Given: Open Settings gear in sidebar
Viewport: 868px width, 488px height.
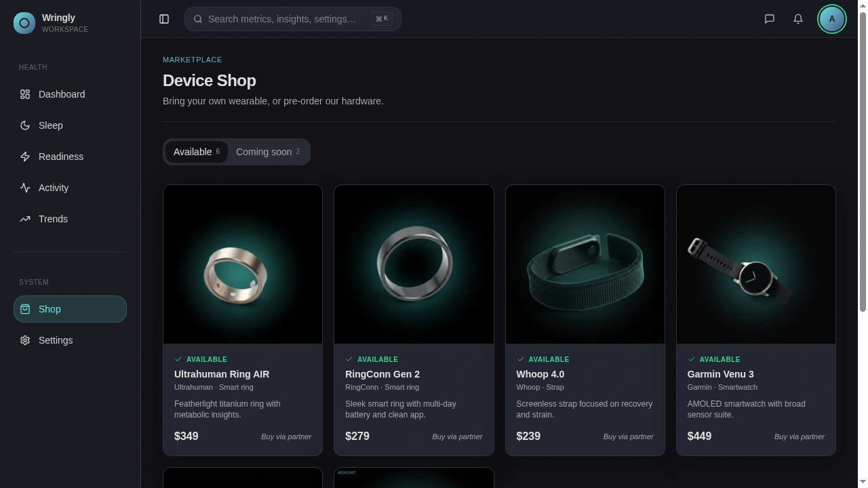Looking at the screenshot, I should 55,340.
